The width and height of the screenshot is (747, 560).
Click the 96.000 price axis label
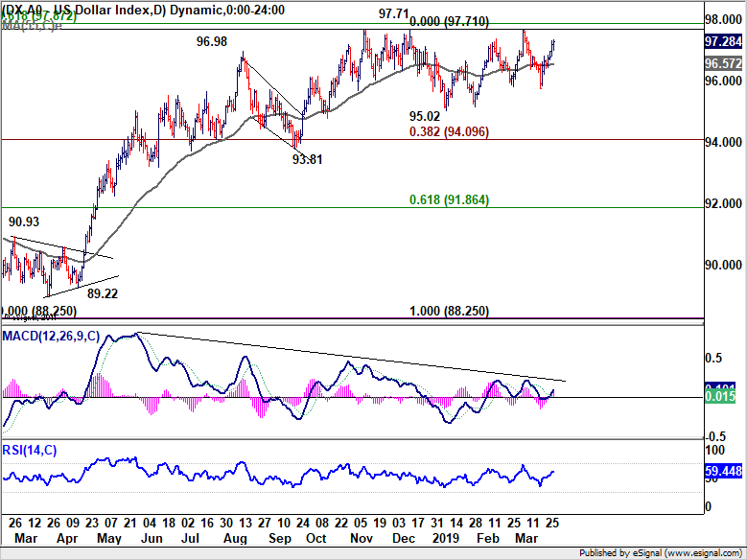[723, 81]
